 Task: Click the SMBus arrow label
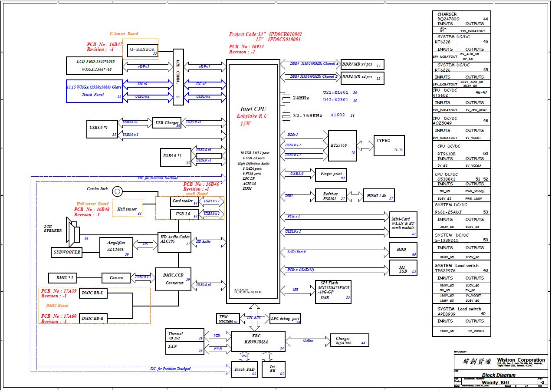[308, 341]
